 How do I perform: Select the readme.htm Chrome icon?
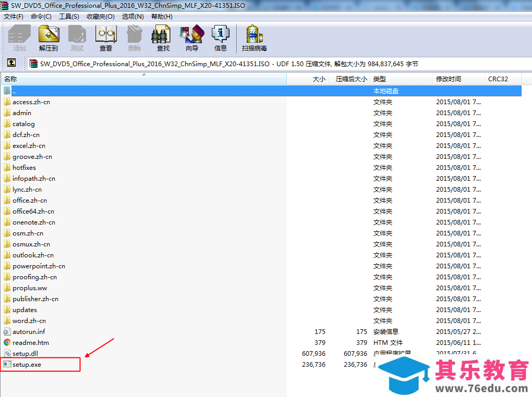pos(7,342)
